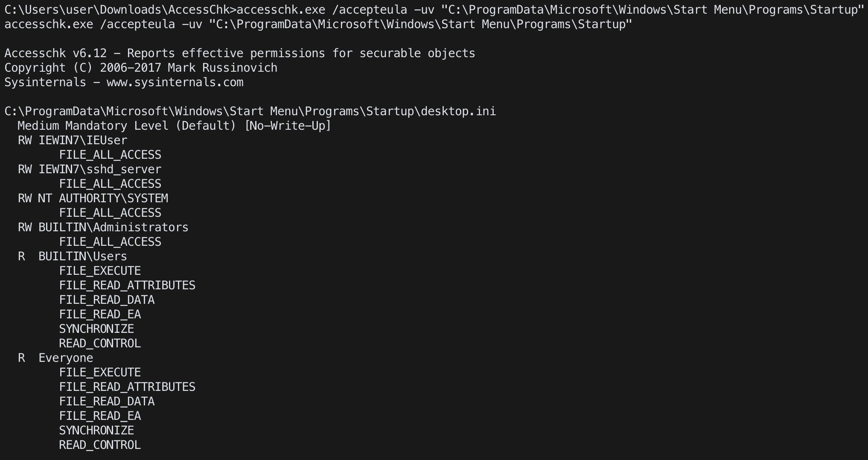This screenshot has height=460, width=868.
Task: Click the desktop.ini file path line
Action: (250, 111)
